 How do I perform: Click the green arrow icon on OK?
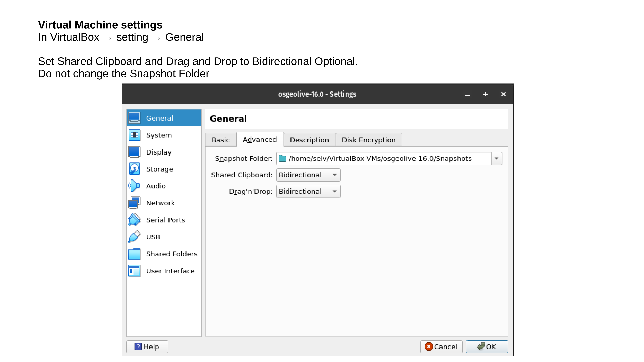point(481,346)
